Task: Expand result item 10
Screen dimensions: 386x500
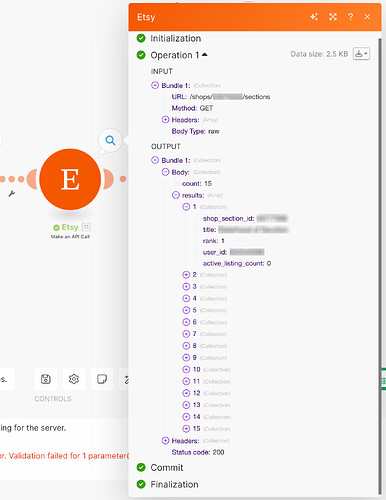Action: (186, 369)
